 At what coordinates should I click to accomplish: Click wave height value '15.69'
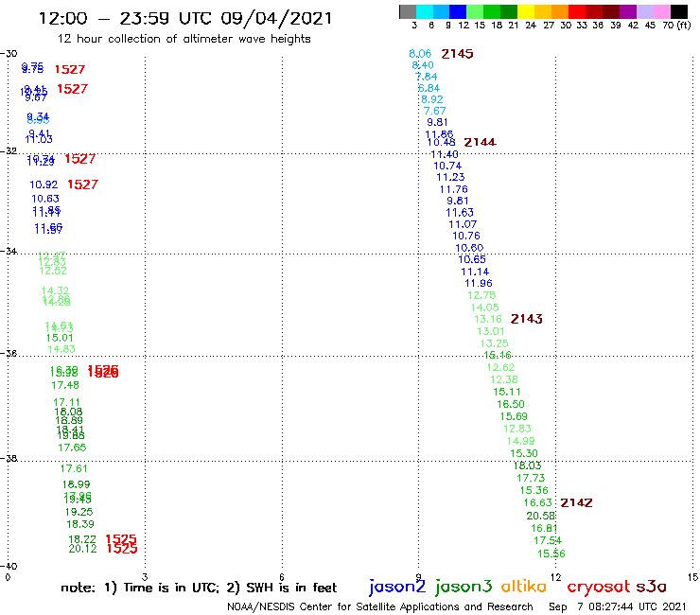click(x=514, y=416)
